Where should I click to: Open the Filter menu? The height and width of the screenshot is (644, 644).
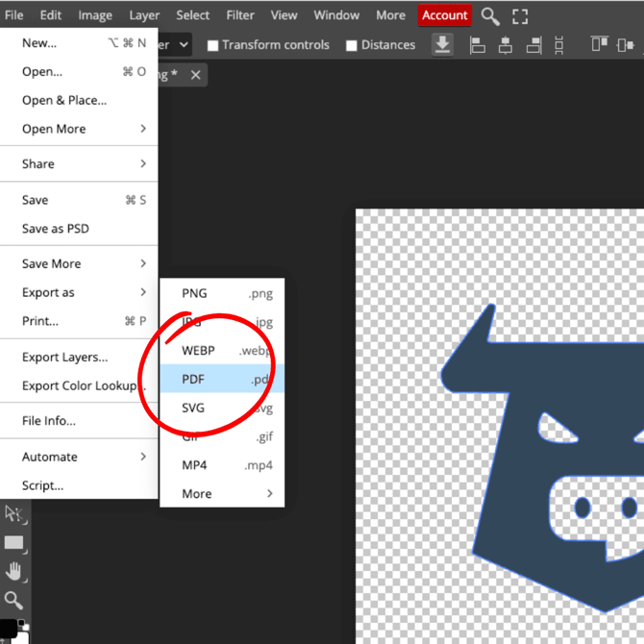pyautogui.click(x=240, y=15)
